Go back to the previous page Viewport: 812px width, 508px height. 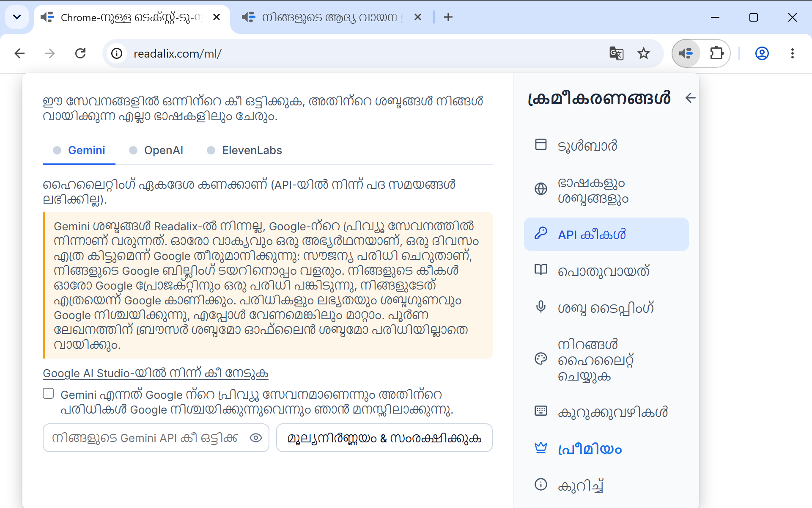point(19,53)
